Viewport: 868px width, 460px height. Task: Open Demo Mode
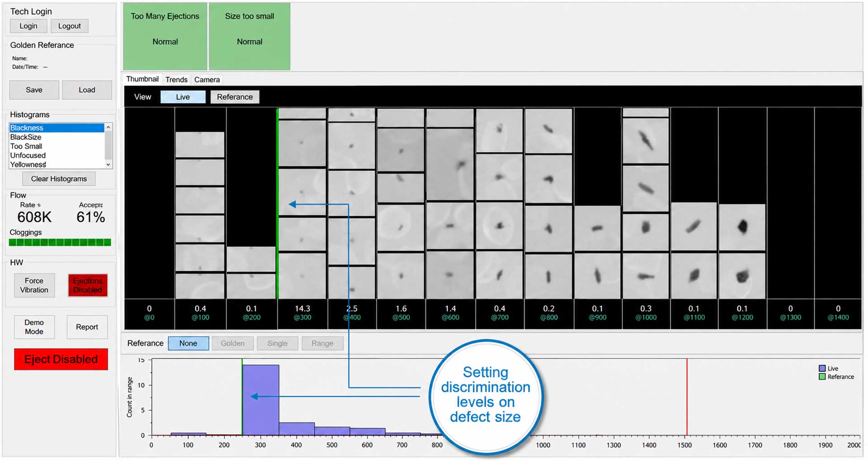point(34,327)
